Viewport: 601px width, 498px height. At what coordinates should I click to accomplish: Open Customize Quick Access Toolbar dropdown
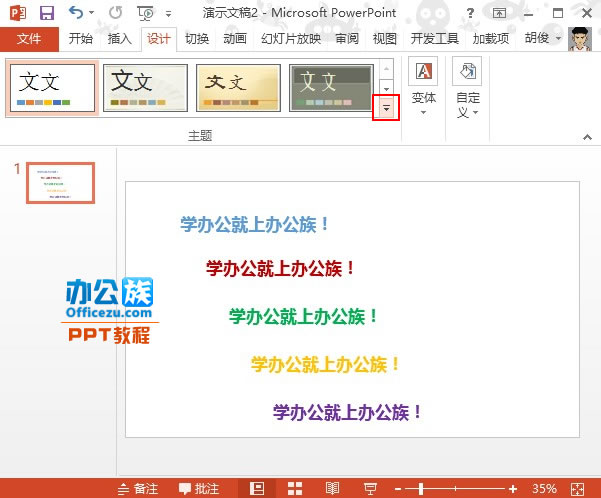click(x=168, y=14)
